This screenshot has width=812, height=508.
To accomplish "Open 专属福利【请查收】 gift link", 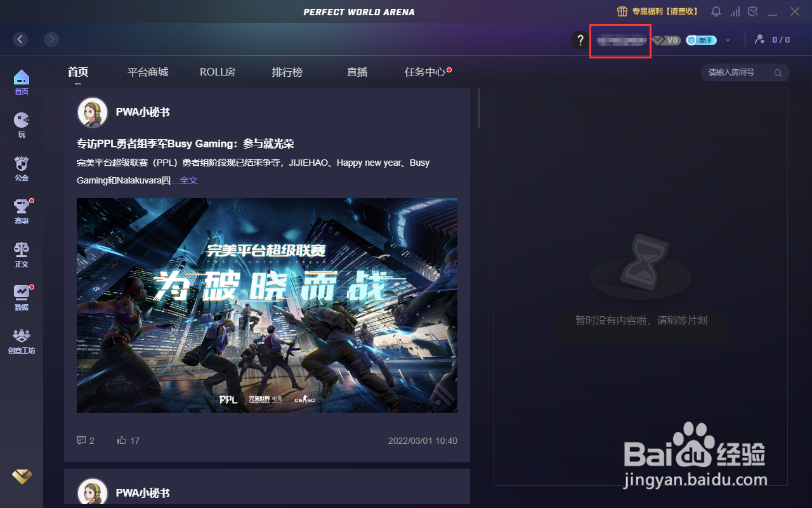I will 657,11.
